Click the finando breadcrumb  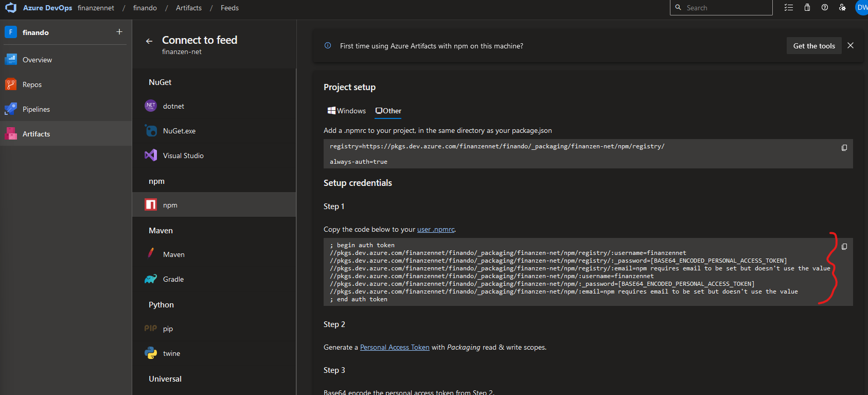coord(145,8)
